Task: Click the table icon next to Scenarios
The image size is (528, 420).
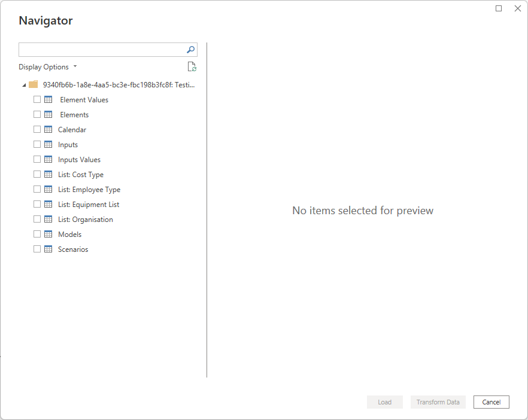Action: (x=48, y=249)
